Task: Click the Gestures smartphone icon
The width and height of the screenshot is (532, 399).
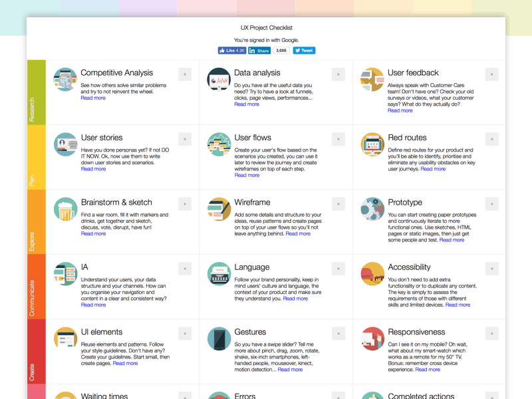Action: [219, 338]
